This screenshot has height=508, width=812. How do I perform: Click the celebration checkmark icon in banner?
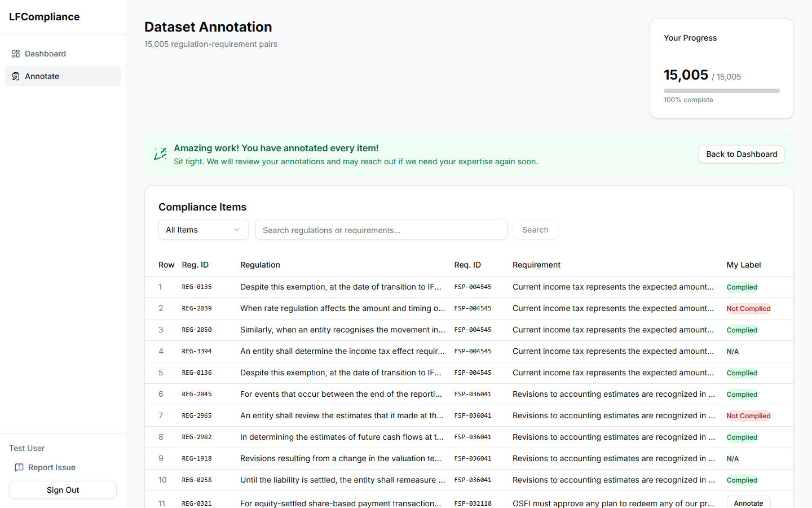pyautogui.click(x=160, y=154)
